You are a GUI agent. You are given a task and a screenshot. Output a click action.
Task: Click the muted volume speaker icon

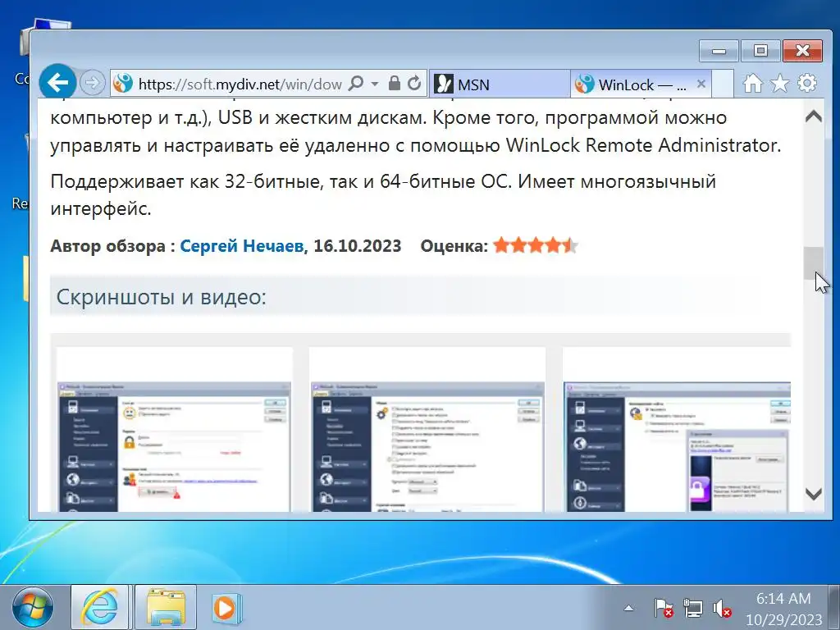coord(722,608)
